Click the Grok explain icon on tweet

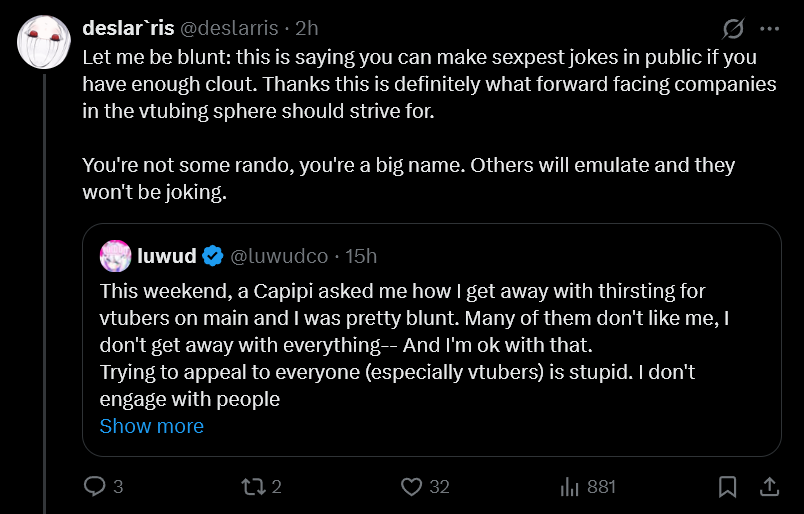pos(733,28)
